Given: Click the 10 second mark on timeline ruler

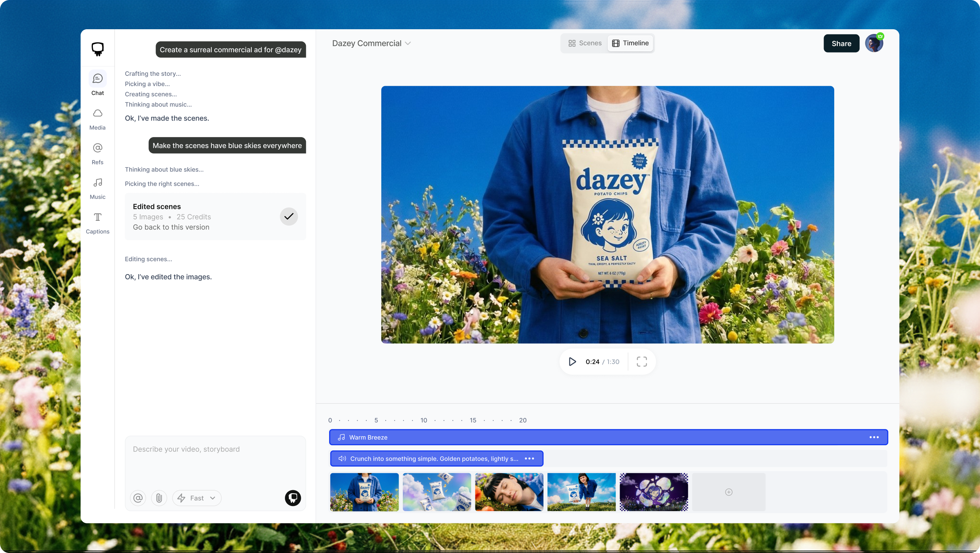Looking at the screenshot, I should point(424,420).
